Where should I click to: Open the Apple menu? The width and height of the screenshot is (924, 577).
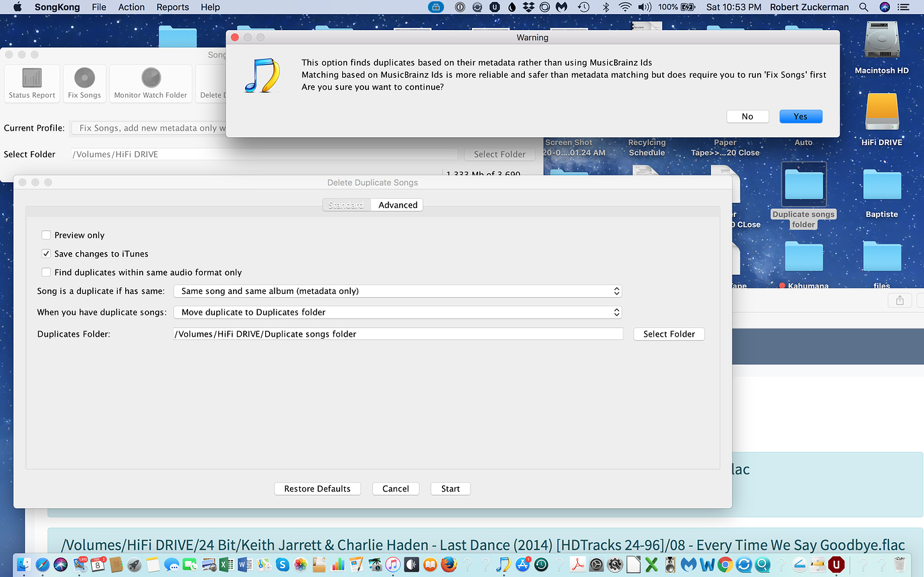pyautogui.click(x=17, y=7)
